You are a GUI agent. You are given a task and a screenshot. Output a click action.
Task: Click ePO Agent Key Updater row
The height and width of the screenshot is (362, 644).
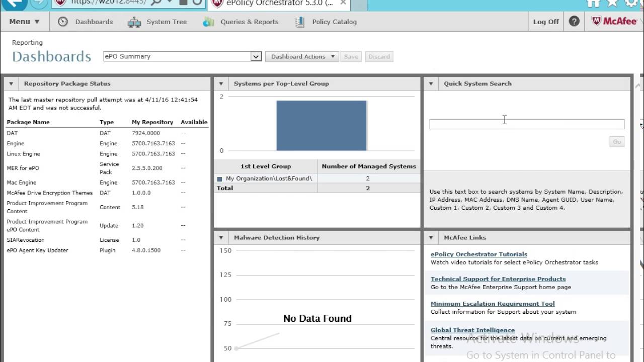[107, 250]
